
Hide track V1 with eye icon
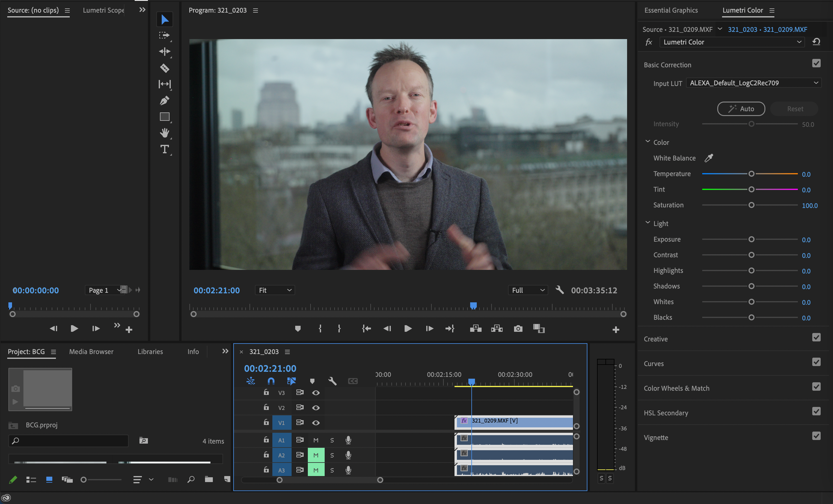click(x=316, y=423)
